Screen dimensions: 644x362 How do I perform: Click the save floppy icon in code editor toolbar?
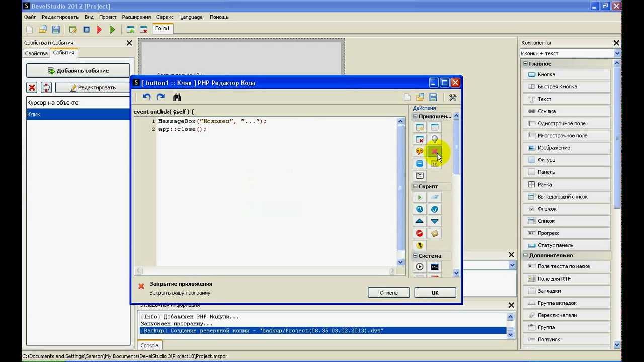point(433,97)
